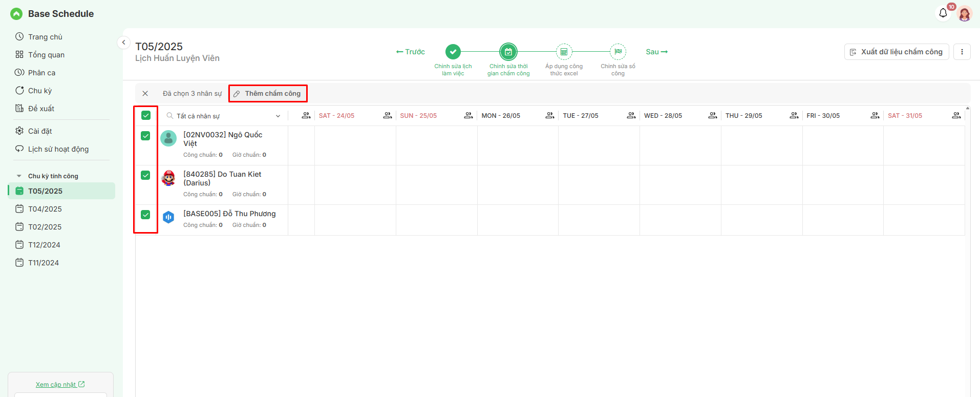
Task: Click Đỗ Thu Phương's avatar icon
Action: 168,217
